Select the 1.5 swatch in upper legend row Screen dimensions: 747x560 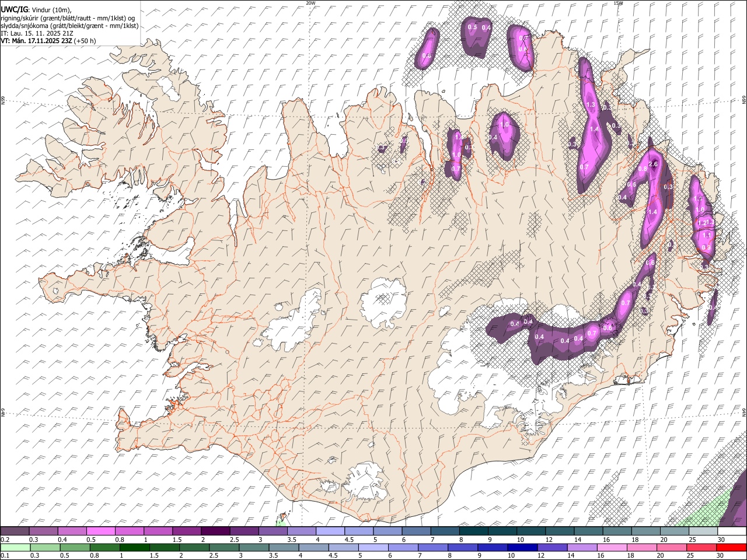tap(186, 531)
